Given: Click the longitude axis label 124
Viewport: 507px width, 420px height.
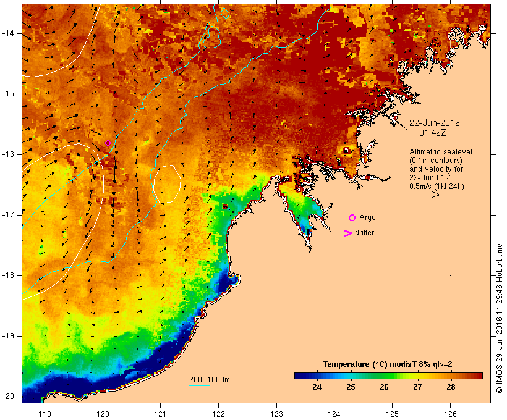Looking at the screenshot, I should (x=334, y=414).
